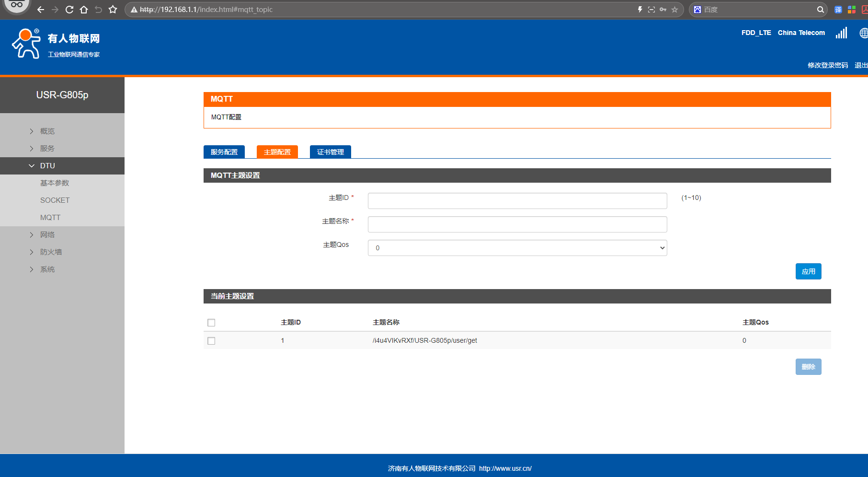Open SOCKET in the sidebar

55,200
